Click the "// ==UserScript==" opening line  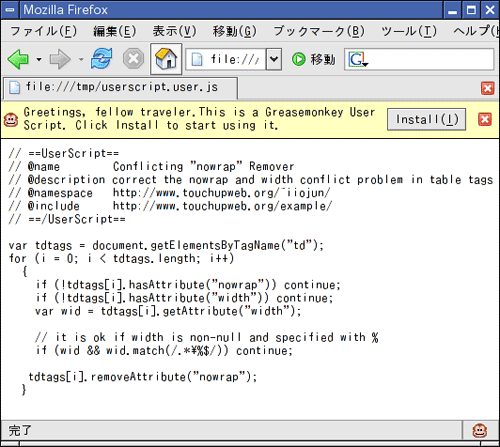(x=64, y=153)
